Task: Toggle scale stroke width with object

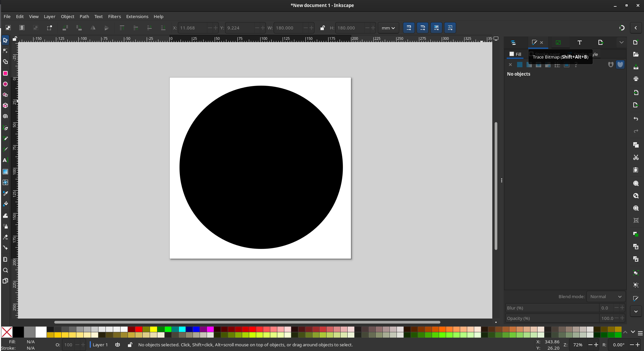Action: (x=409, y=28)
